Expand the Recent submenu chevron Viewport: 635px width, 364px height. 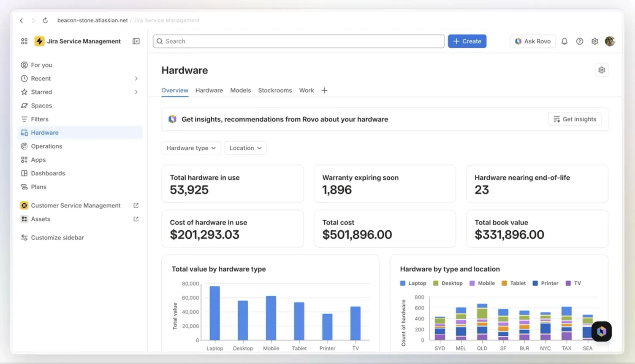[136, 78]
